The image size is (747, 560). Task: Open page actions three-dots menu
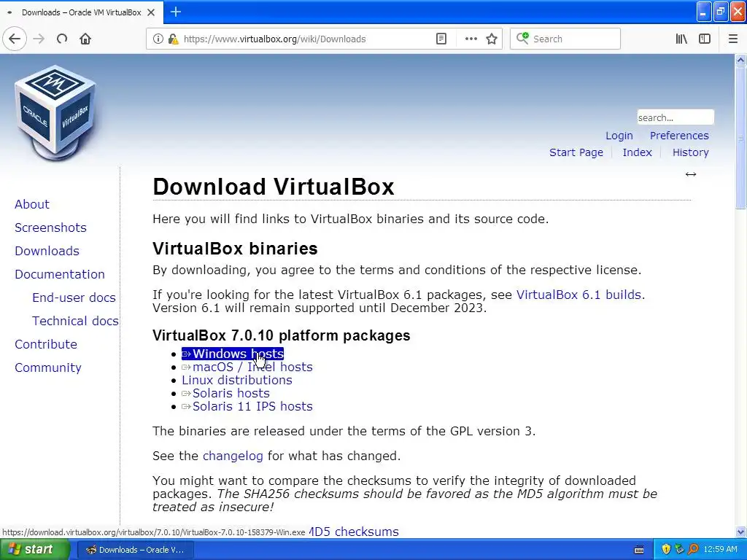click(471, 39)
